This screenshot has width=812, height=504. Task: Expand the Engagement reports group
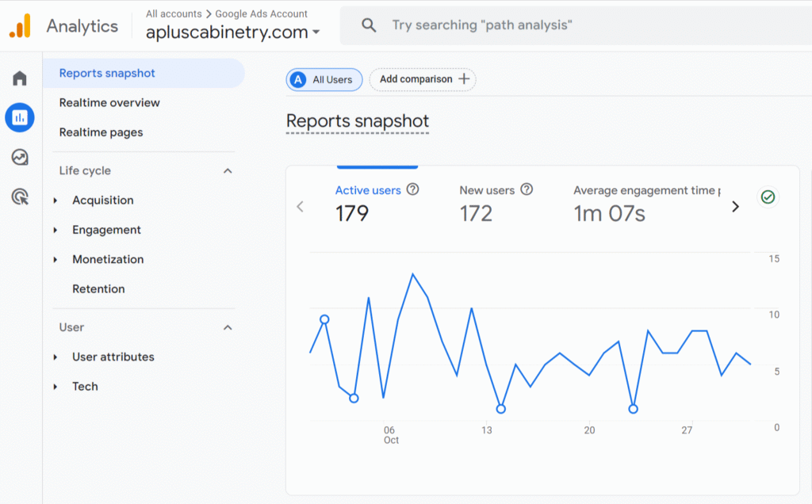point(106,230)
